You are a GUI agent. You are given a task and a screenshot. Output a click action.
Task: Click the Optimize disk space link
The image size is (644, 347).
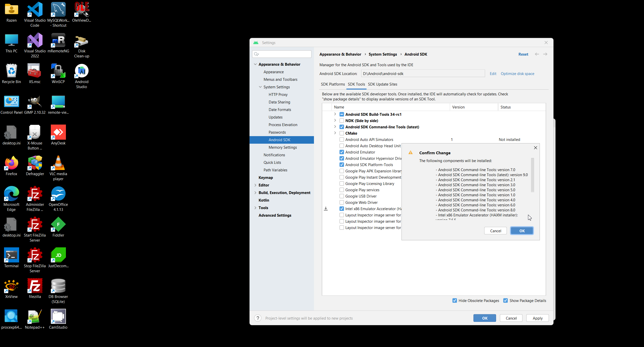[517, 73]
